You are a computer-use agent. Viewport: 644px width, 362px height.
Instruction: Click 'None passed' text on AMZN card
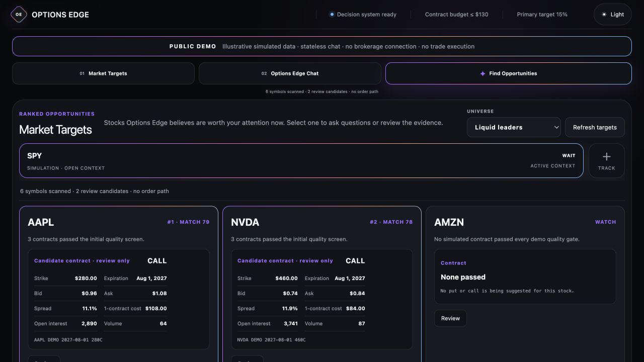[463, 277]
